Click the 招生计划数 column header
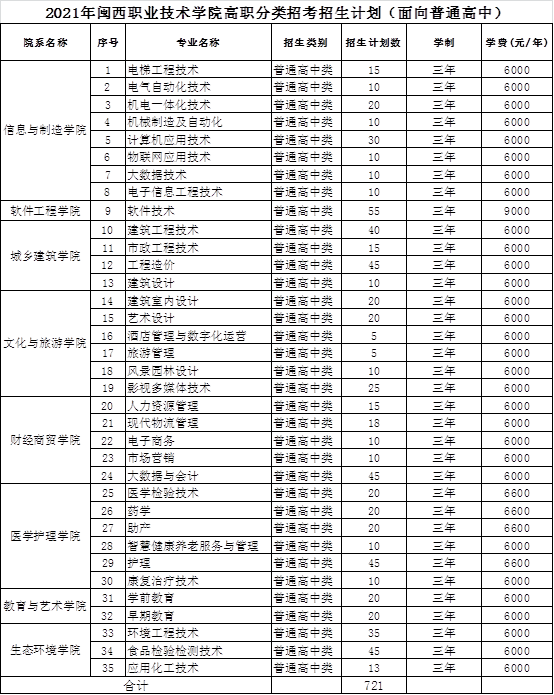Screen dimensions: 554x695 click(374, 43)
